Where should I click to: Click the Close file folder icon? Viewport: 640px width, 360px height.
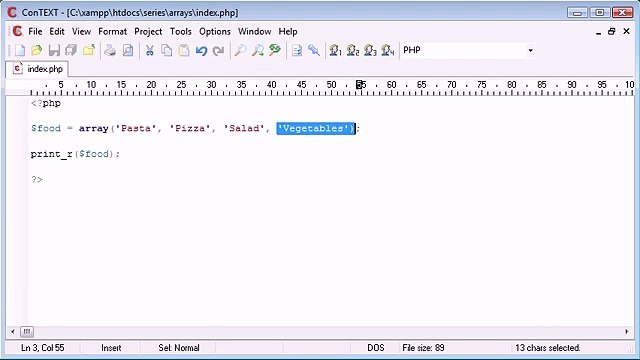[x=89, y=51]
